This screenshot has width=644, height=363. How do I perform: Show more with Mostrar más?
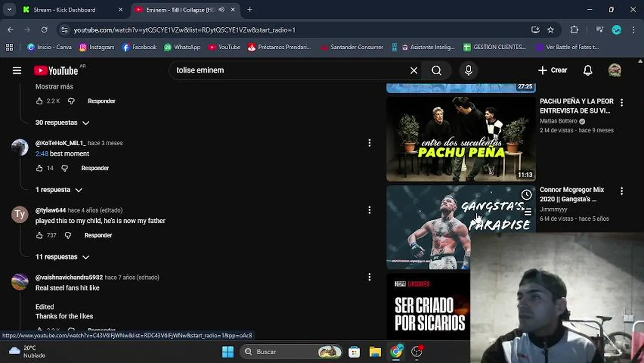coord(54,87)
